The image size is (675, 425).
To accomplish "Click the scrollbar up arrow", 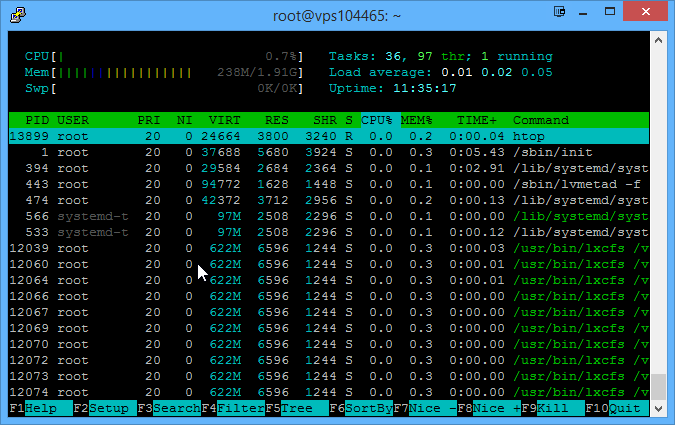I will pos(659,39).
